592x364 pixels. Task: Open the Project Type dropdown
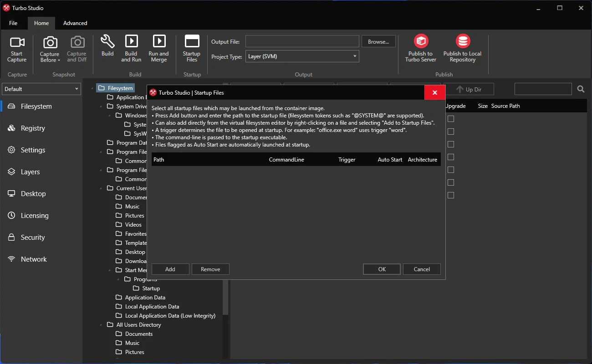302,56
